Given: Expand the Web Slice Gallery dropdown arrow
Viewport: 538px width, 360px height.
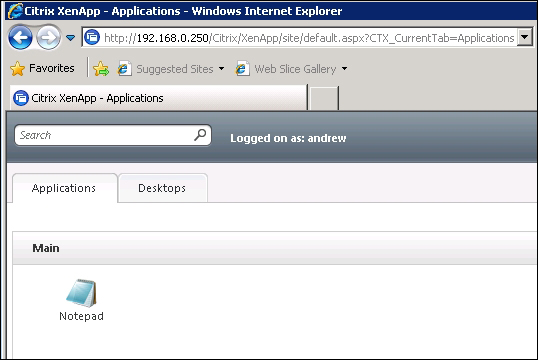Looking at the screenshot, I should pyautogui.click(x=344, y=69).
